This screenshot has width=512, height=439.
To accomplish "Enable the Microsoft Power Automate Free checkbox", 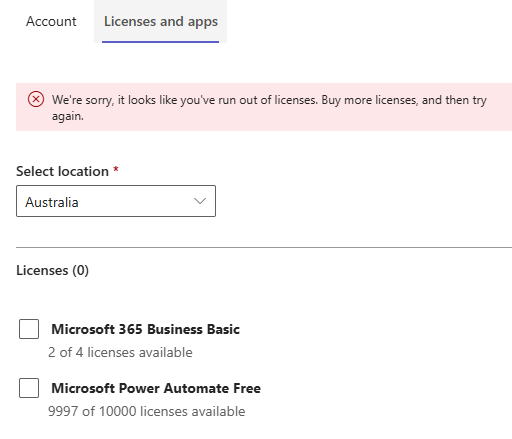I will tap(29, 388).
